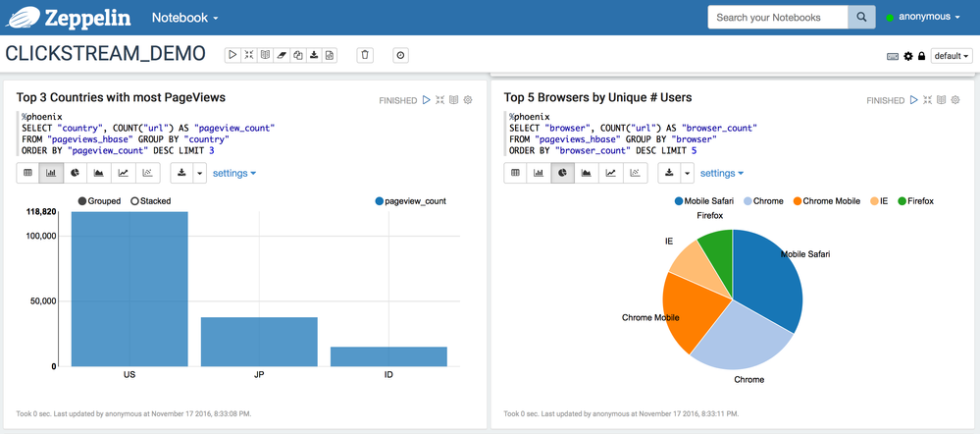Select line chart for browsers paragraph
980x434 pixels.
coord(610,173)
